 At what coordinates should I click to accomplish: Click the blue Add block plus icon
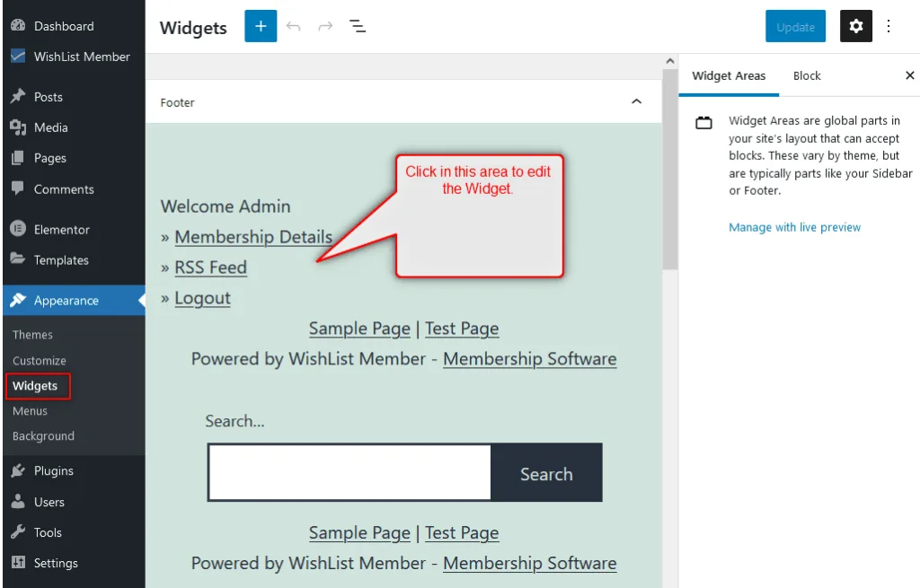(x=261, y=26)
